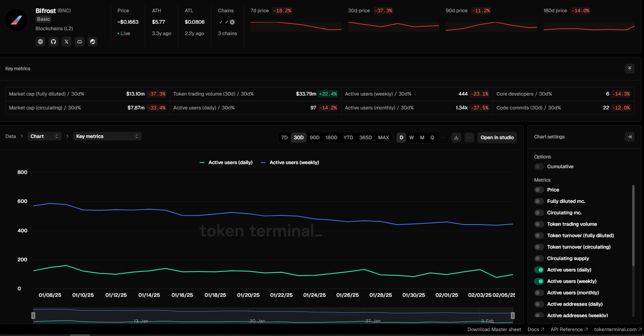
Task: Enable Active users (monthly) metric
Action: click(539, 293)
